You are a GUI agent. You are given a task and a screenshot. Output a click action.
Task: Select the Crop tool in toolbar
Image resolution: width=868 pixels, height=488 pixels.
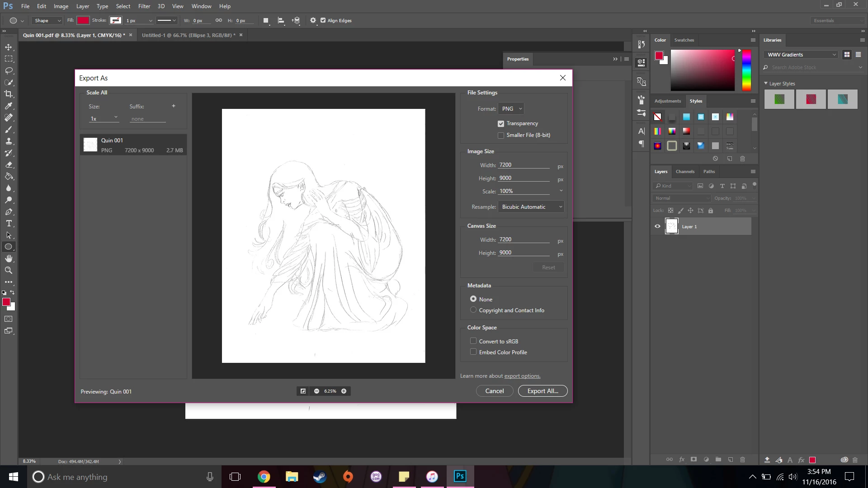click(x=9, y=94)
